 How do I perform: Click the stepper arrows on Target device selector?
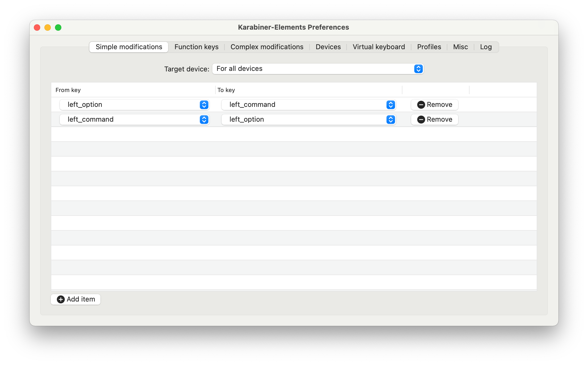(x=418, y=69)
